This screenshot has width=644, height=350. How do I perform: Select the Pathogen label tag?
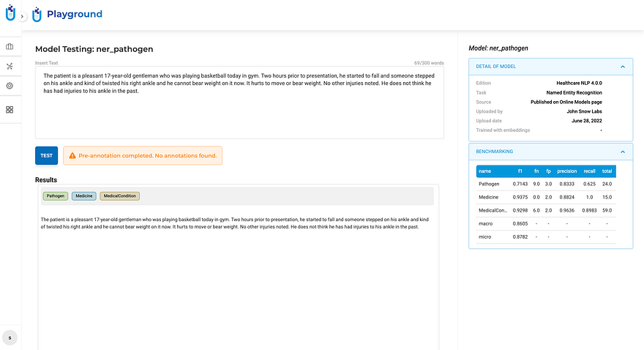[x=55, y=196]
